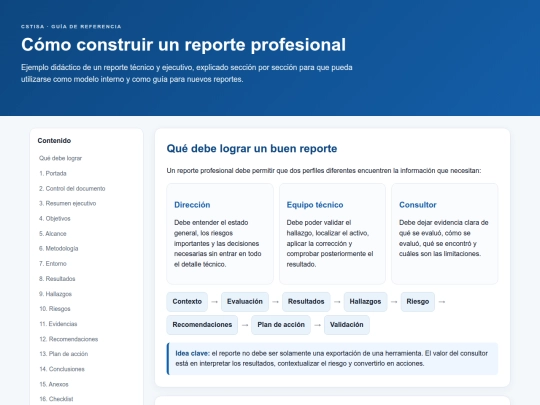Select '5. Alcance' in the contents list

click(52, 233)
